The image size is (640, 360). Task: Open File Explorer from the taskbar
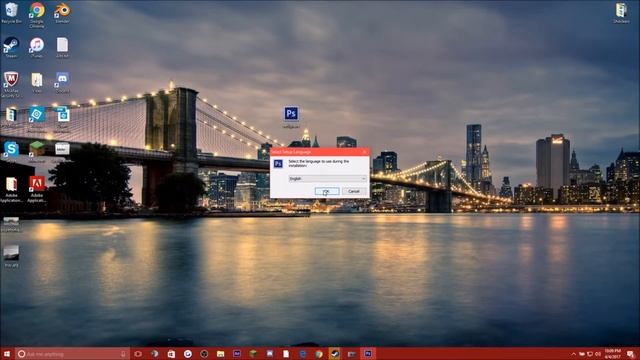(220, 354)
